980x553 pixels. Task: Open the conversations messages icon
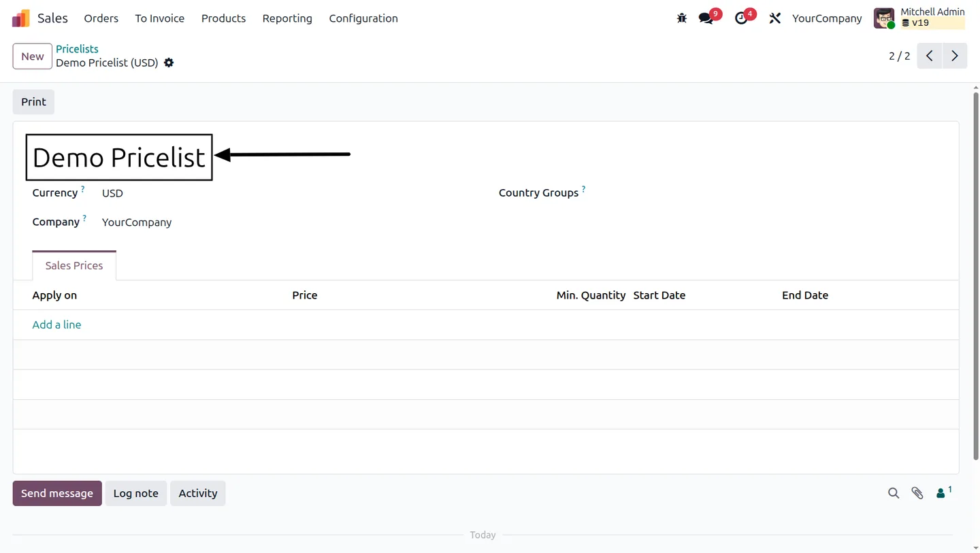pyautogui.click(x=706, y=18)
